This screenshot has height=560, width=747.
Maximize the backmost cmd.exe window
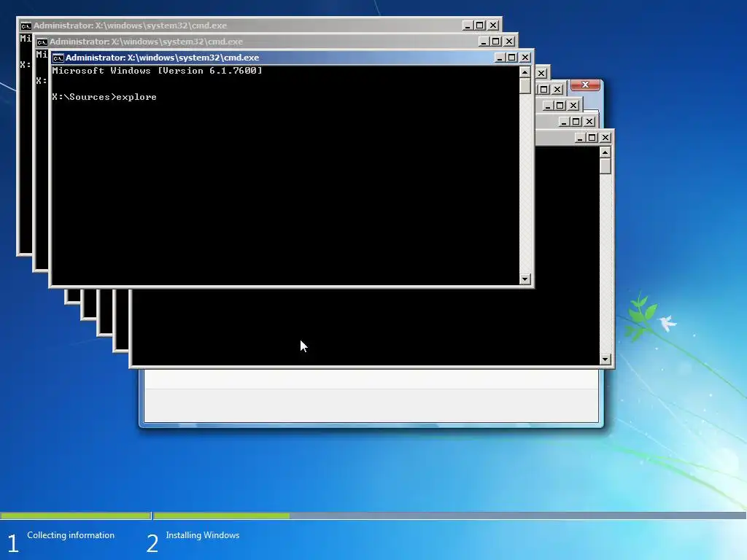(480, 26)
